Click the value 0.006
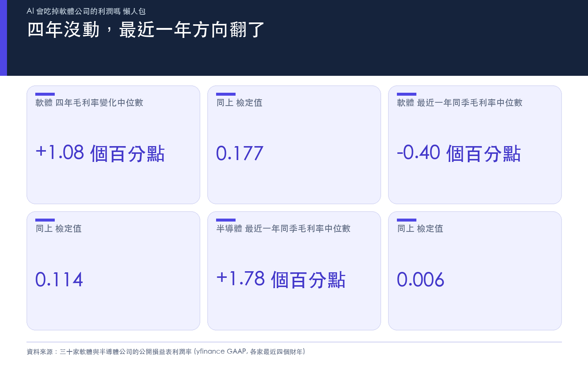 tap(420, 279)
